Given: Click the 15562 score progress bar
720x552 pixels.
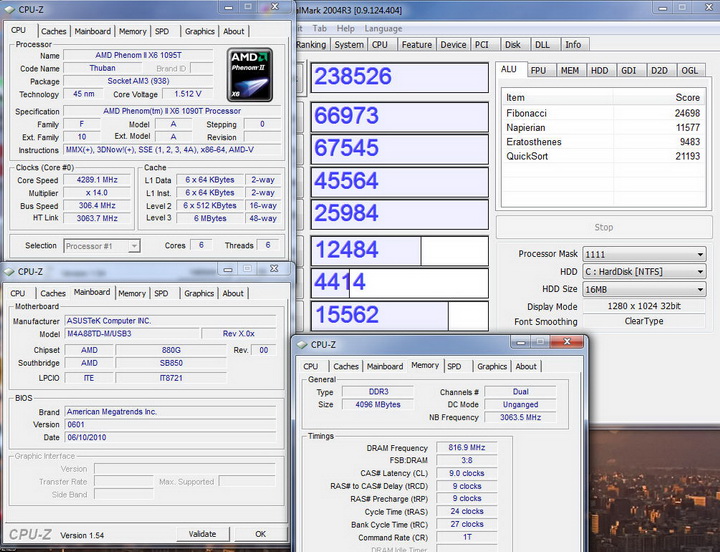Looking at the screenshot, I should [x=399, y=315].
